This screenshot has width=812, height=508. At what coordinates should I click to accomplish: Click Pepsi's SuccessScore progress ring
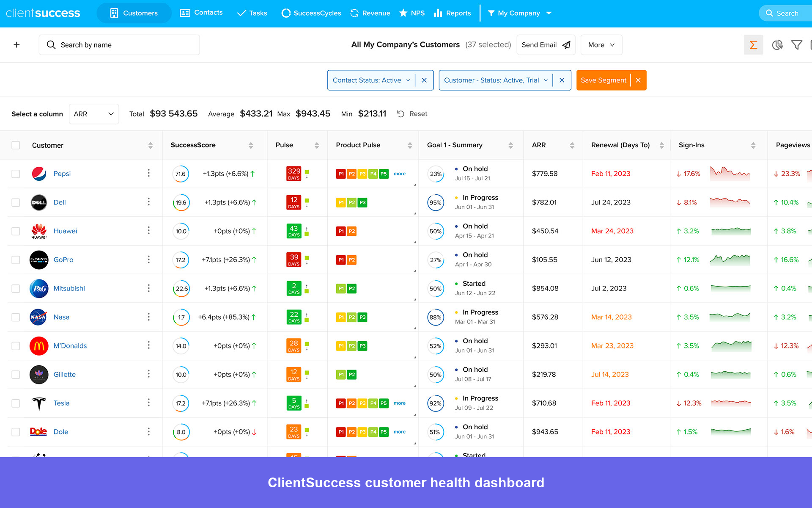click(181, 174)
